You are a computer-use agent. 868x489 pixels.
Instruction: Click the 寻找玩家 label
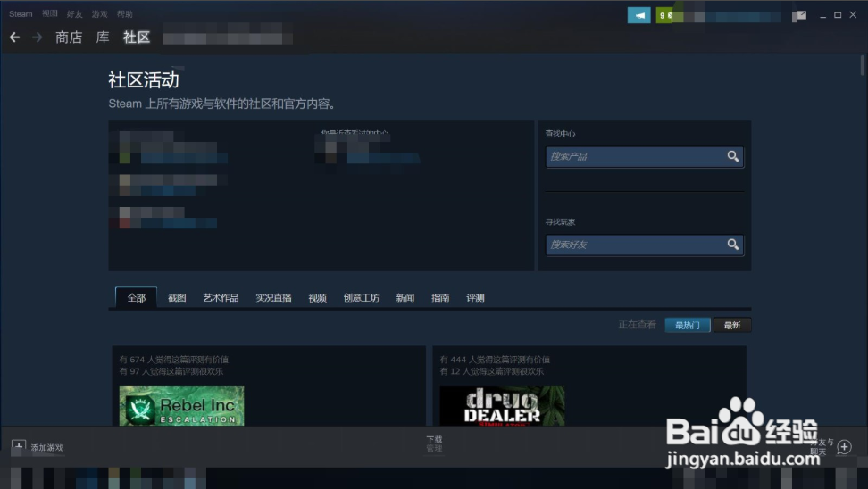coord(560,222)
